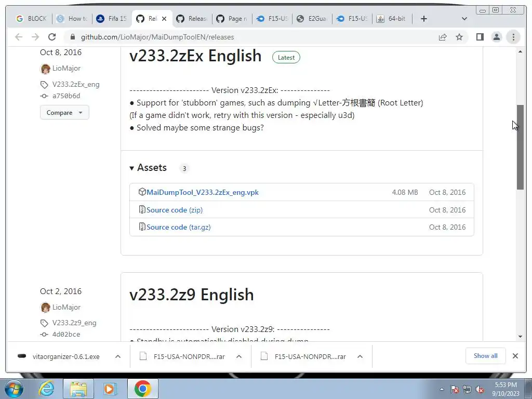Switch to the Fifa 15 tab
The height and width of the screenshot is (399, 532).
pyautogui.click(x=112, y=19)
